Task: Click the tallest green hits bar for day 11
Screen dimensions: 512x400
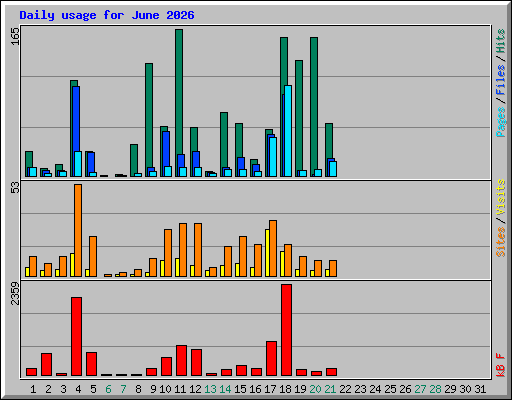Action: 179,92
